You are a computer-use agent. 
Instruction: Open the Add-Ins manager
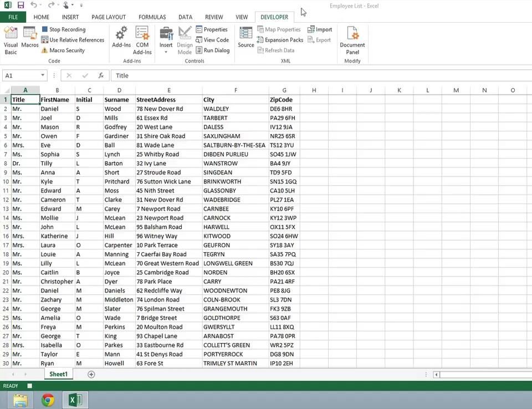121,37
